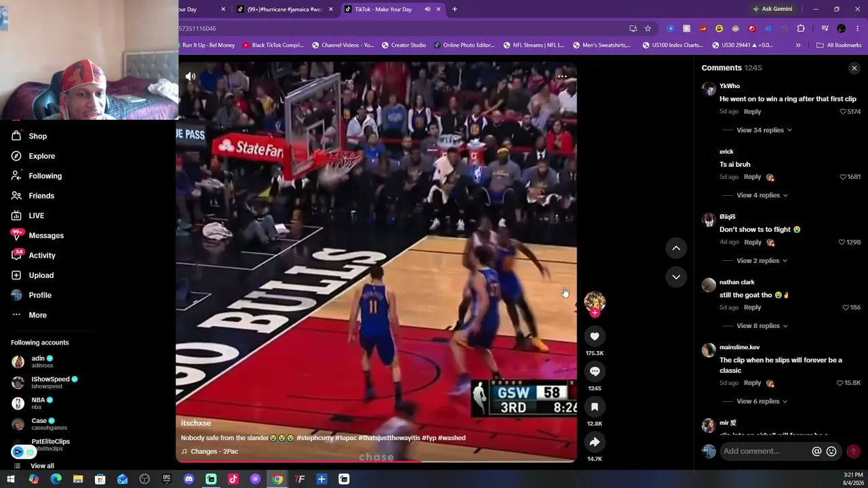868x488 pixels.
Task: Launch Epic Games from the taskbar
Action: (x=167, y=480)
